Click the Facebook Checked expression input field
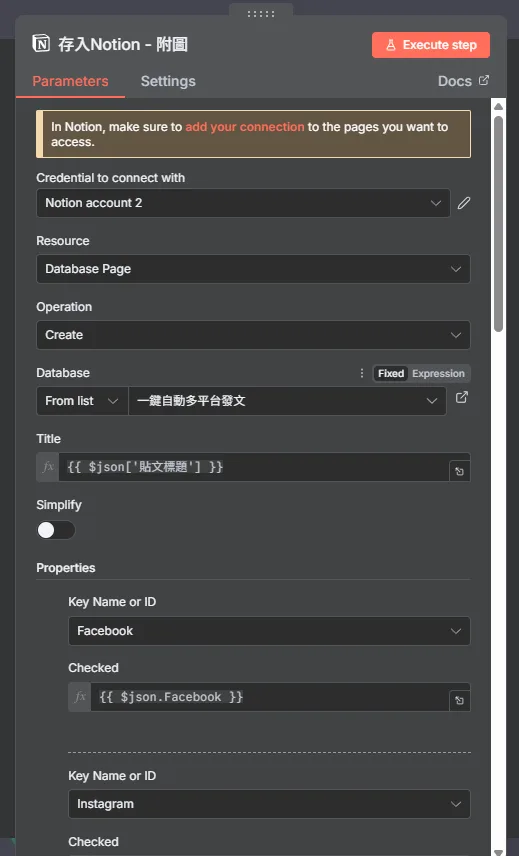 pos(270,697)
